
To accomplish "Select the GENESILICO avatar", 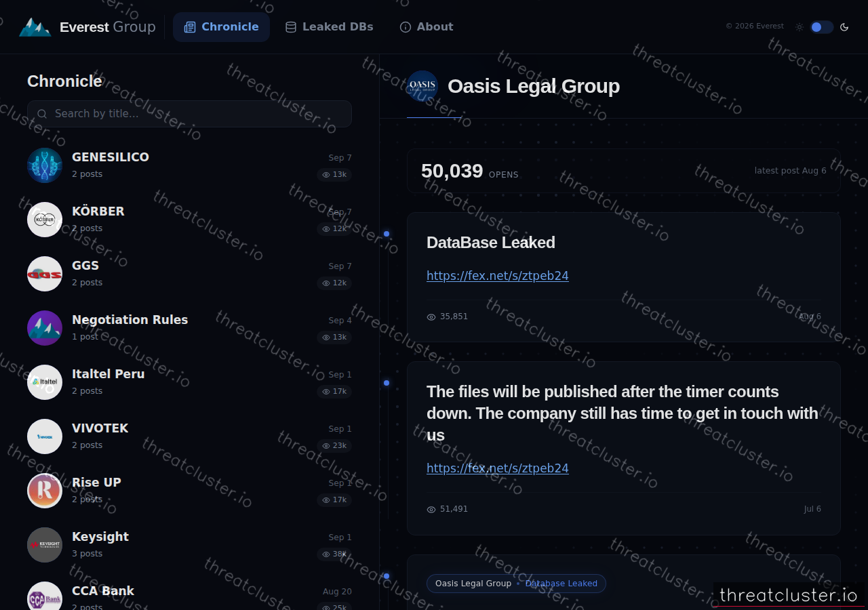I will (x=45, y=165).
